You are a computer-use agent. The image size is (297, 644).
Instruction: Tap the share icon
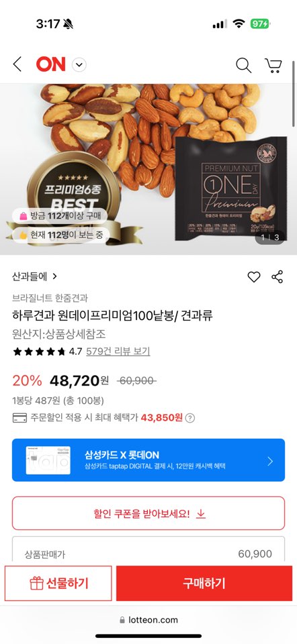tap(278, 277)
